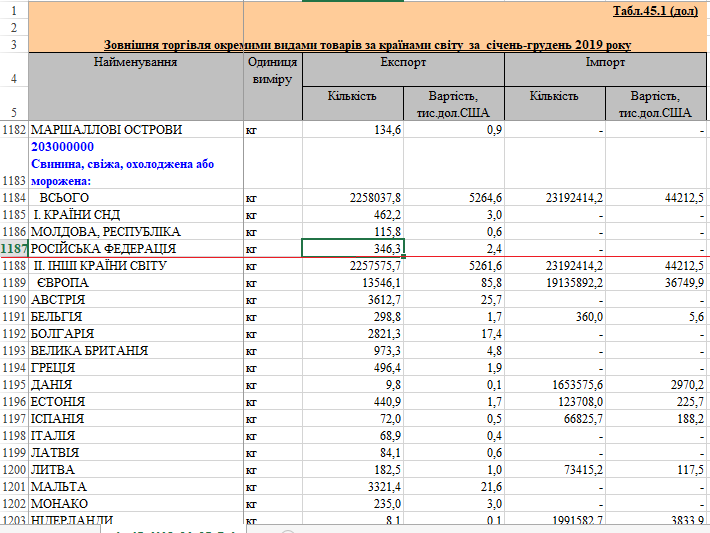Click export quantity 134,6 for МАРШАЛЛОВІ ОСТРОВИ
The width and height of the screenshot is (710, 533).
point(353,130)
